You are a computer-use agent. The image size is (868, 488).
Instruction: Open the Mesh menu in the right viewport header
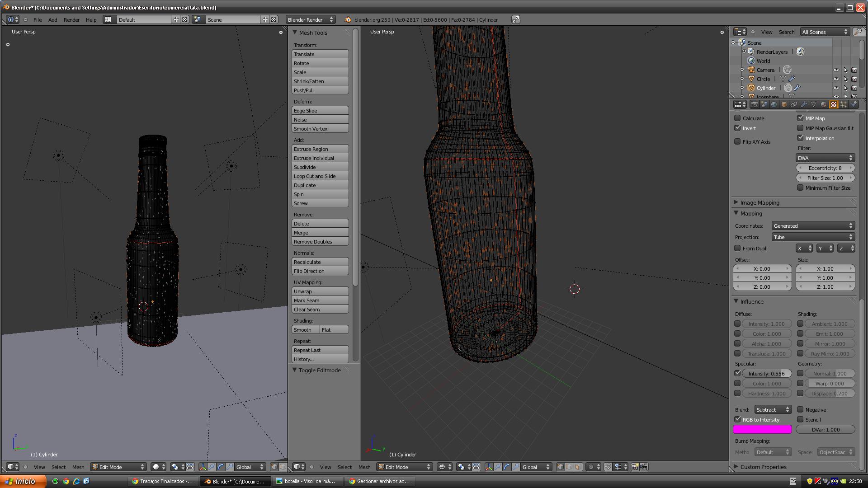pyautogui.click(x=364, y=467)
